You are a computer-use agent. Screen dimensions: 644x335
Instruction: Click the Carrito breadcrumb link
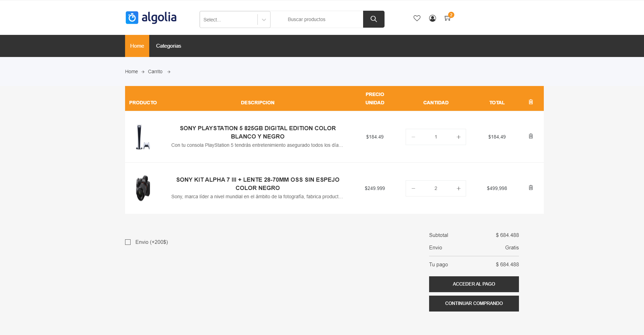[x=155, y=71]
